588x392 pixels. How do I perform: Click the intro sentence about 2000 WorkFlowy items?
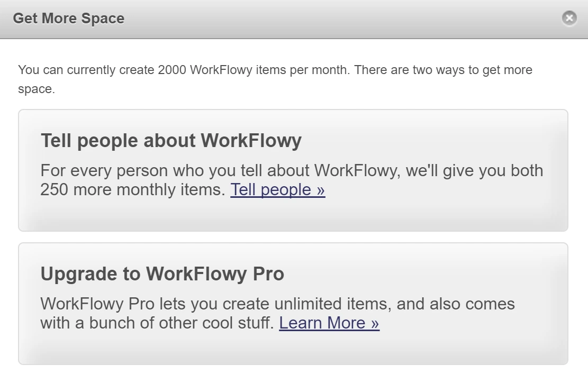(x=275, y=79)
